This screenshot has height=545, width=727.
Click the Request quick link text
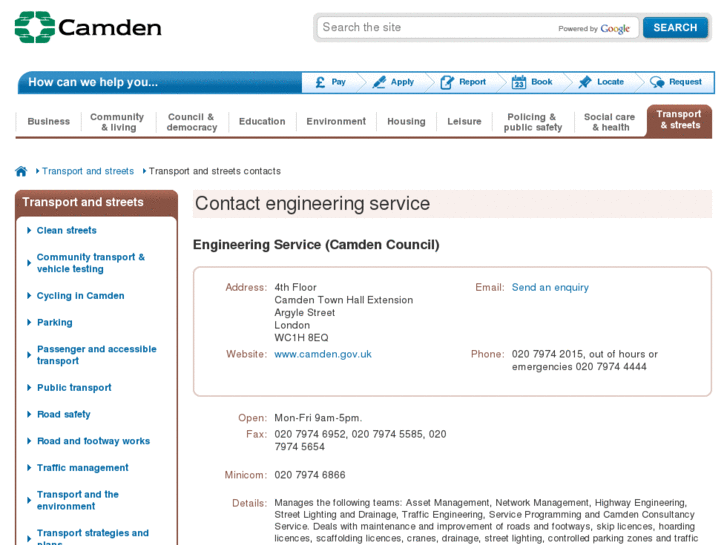click(x=685, y=82)
